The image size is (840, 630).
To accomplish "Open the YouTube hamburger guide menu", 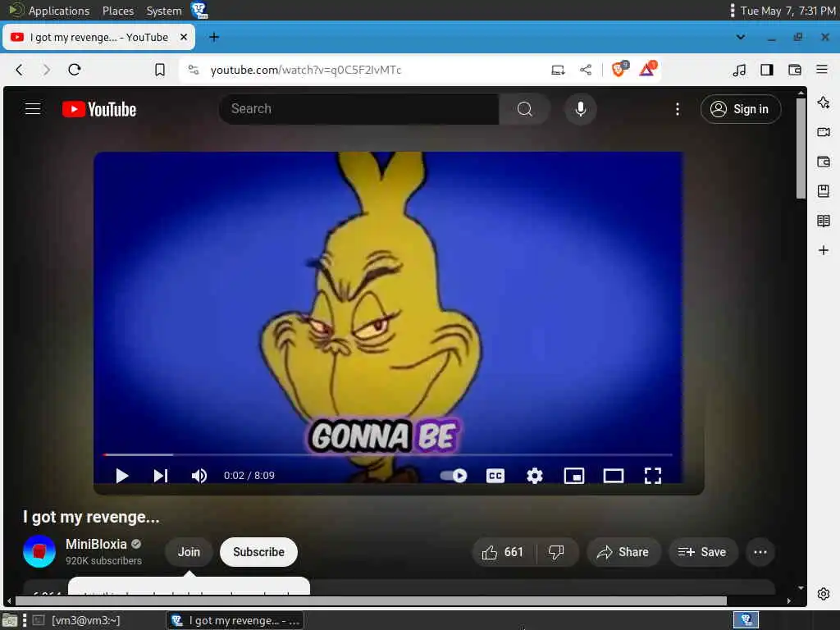I will (x=33, y=109).
